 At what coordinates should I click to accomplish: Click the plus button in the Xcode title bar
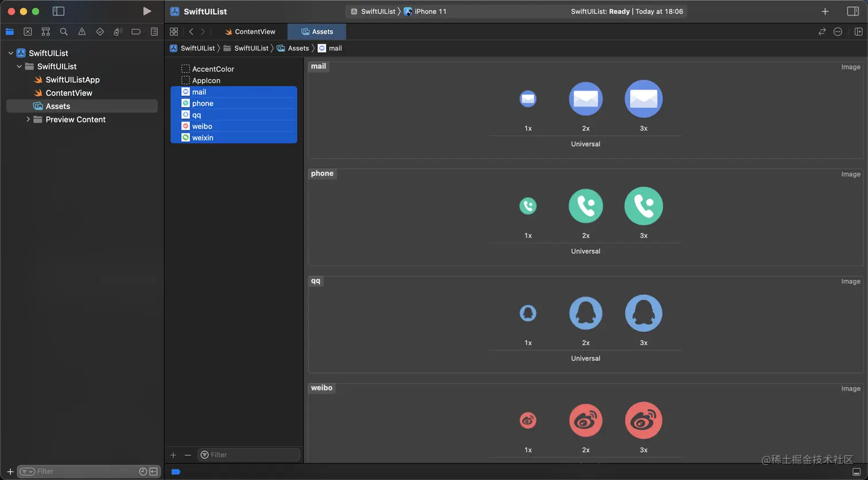(x=825, y=11)
